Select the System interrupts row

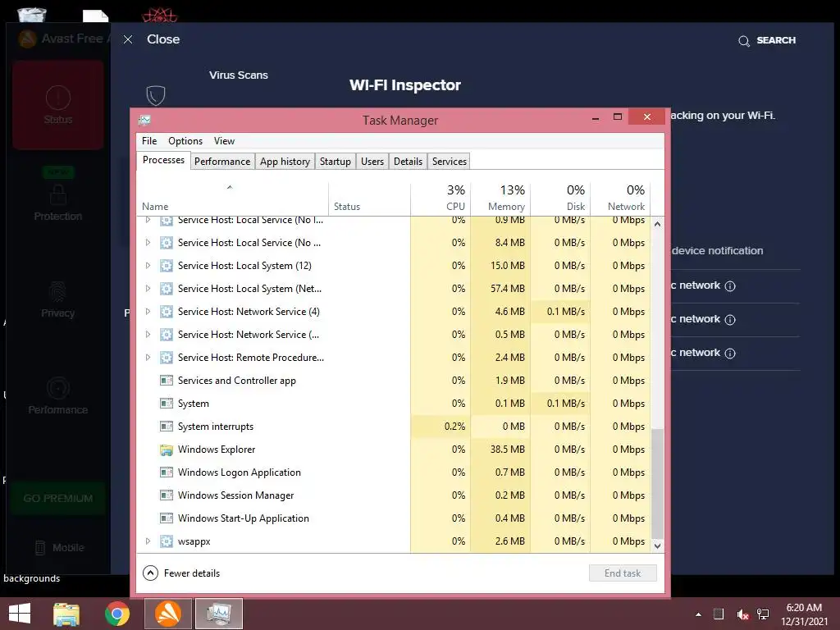(x=393, y=427)
